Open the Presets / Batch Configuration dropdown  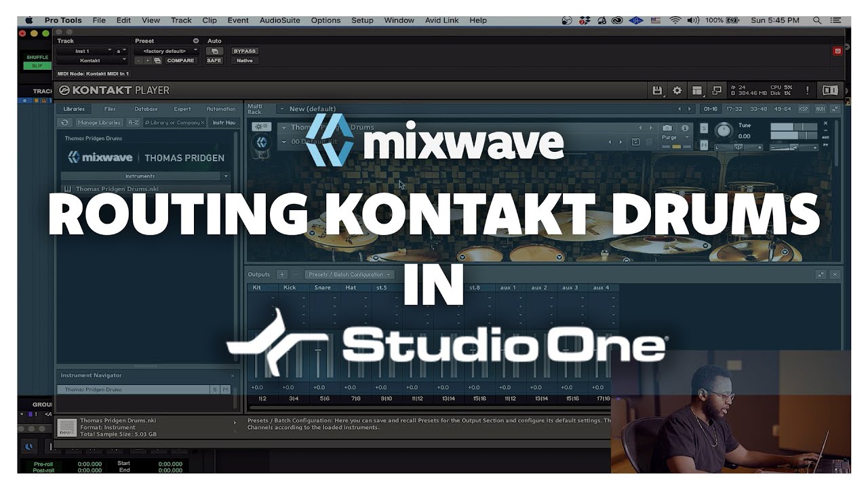point(349,274)
